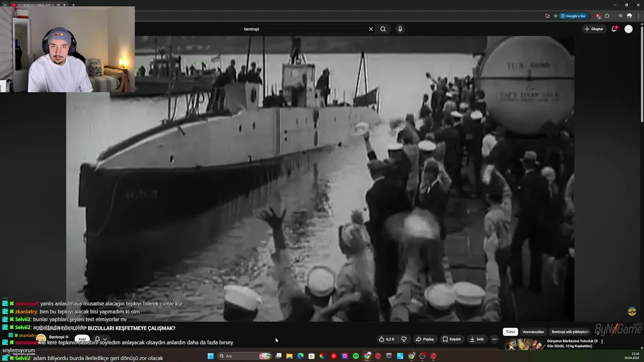Select the Tümü filter chip
The width and height of the screenshot is (644, 362).
coord(510,332)
